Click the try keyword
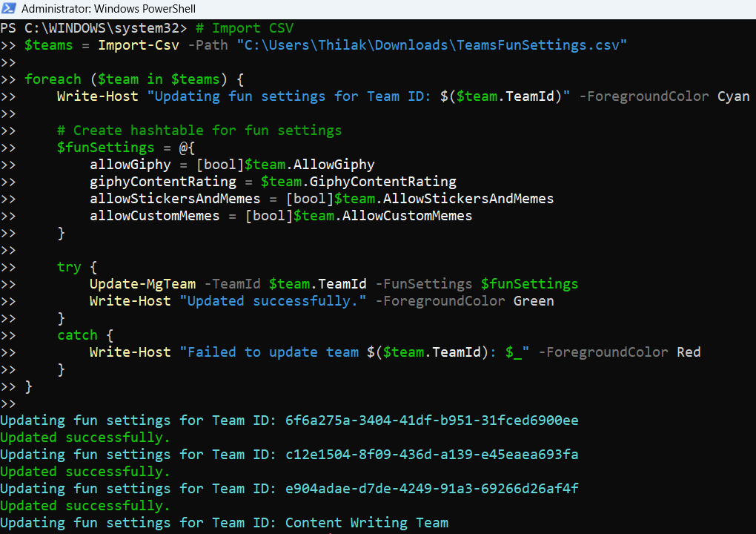The height and width of the screenshot is (534, 756). (x=68, y=266)
